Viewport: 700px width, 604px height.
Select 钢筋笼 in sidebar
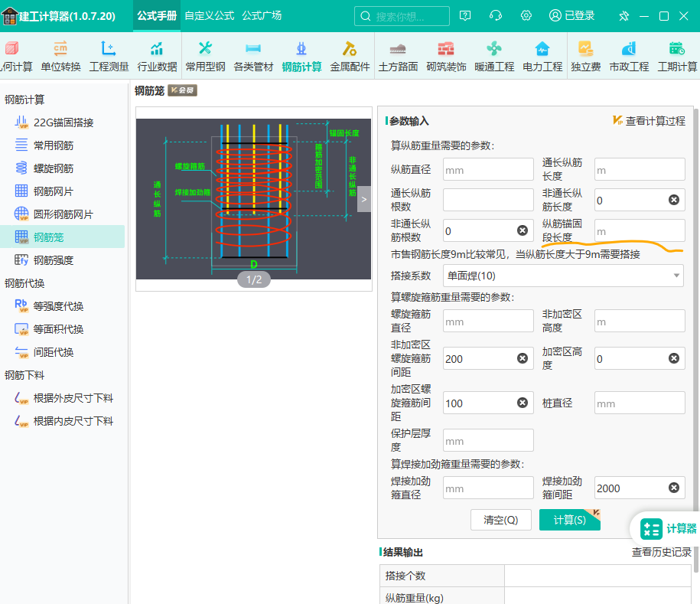point(63,237)
